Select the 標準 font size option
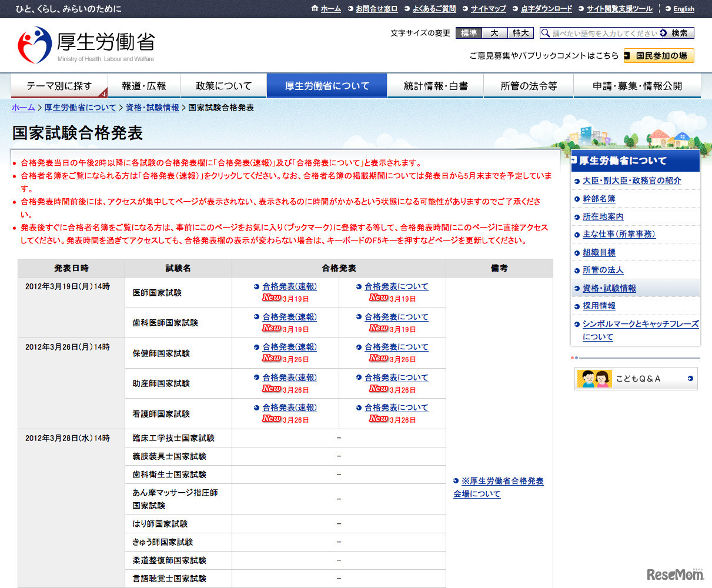This screenshot has height=588, width=712. pyautogui.click(x=468, y=33)
